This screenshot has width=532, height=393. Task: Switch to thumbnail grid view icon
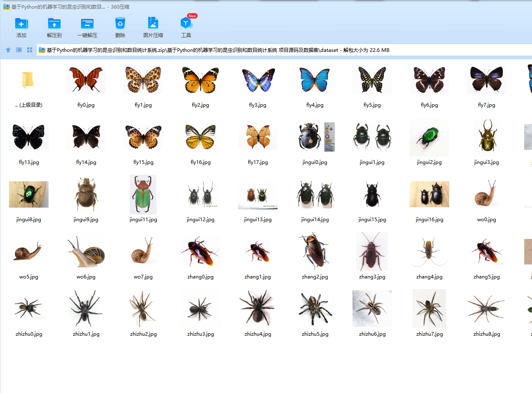pyautogui.click(x=30, y=50)
